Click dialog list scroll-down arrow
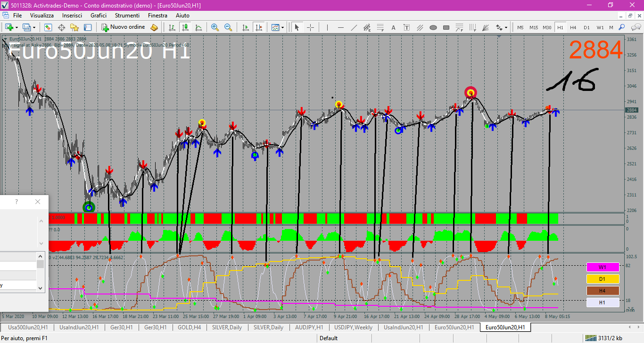The height and width of the screenshot is (343, 644). 41,287
